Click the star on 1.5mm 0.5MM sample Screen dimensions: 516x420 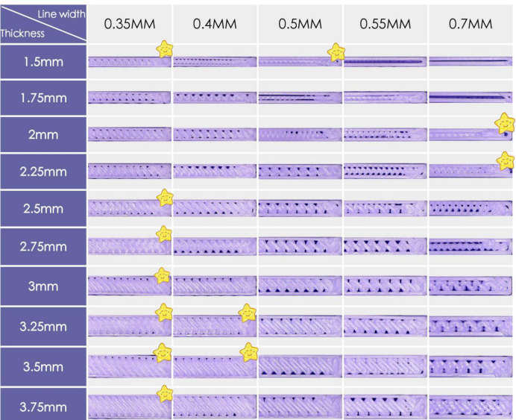click(336, 52)
